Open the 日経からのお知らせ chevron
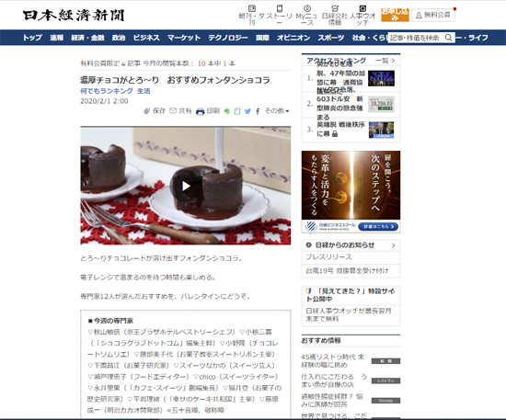The image size is (506, 420). 394,245
